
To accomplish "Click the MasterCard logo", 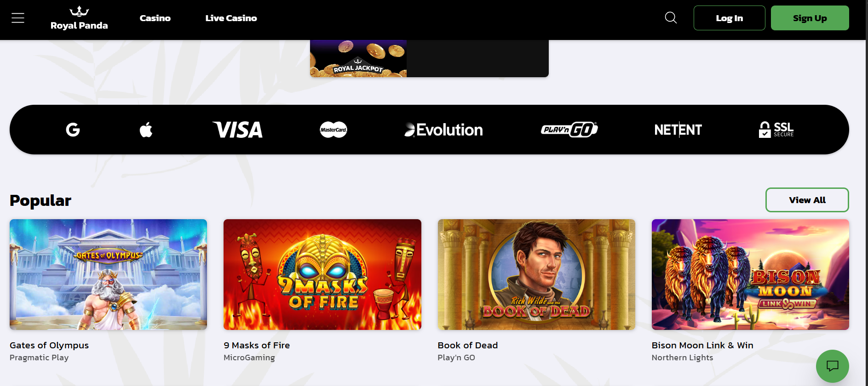I will [x=333, y=130].
